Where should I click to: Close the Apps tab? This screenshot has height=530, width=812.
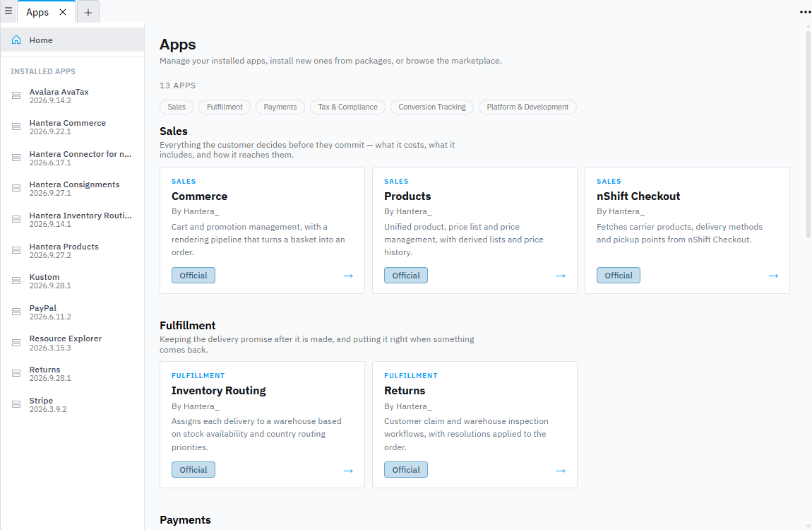point(63,12)
